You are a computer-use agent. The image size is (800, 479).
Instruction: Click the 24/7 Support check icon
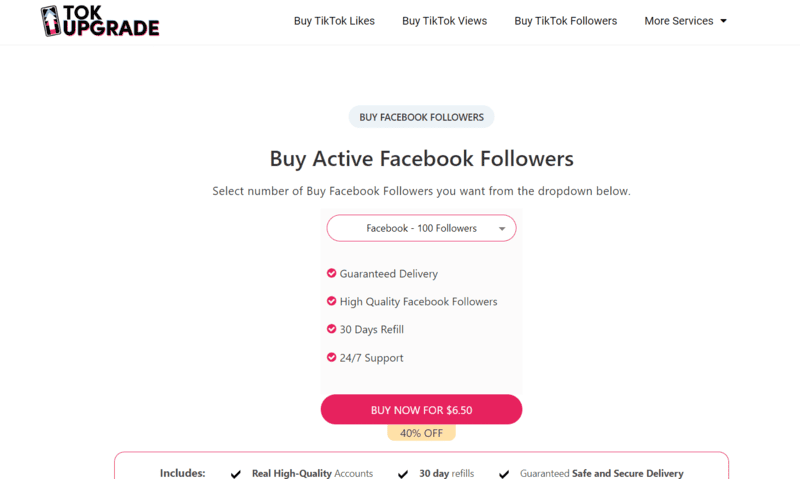tap(331, 357)
